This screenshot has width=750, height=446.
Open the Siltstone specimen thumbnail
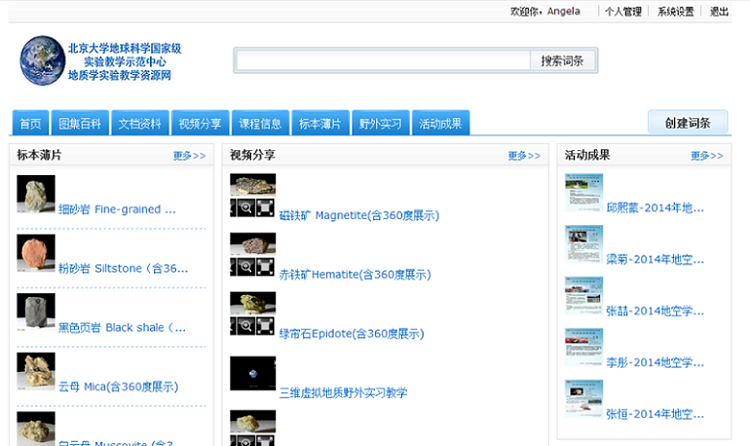click(36, 253)
